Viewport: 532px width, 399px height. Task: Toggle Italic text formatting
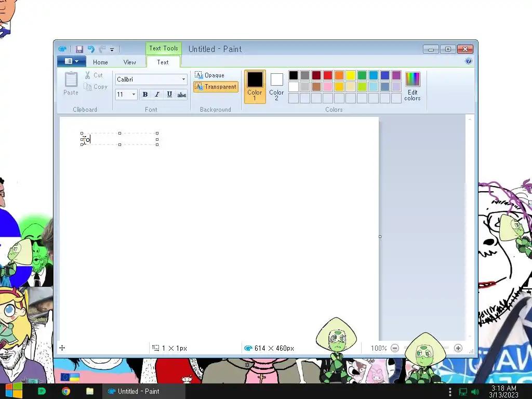[x=157, y=95]
